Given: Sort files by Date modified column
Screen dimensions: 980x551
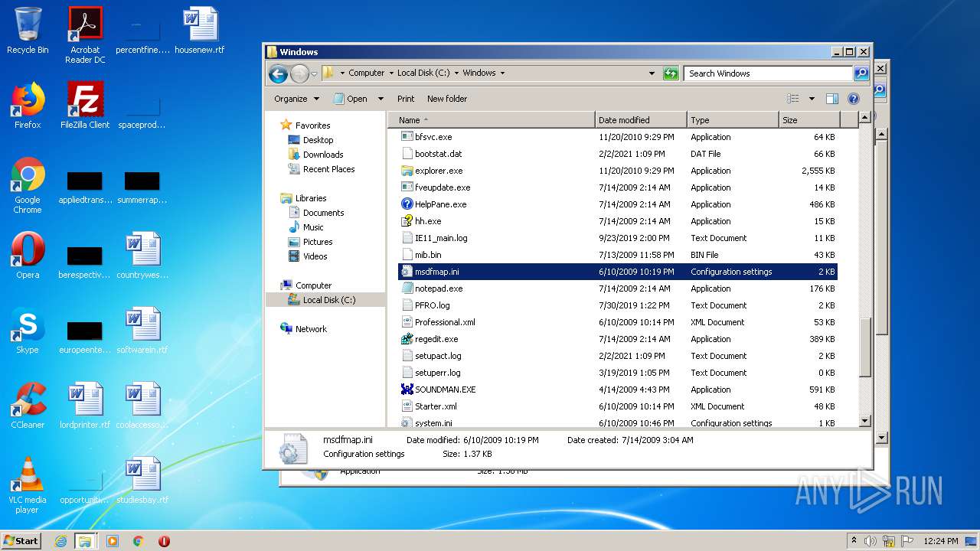Looking at the screenshot, I should pos(641,120).
